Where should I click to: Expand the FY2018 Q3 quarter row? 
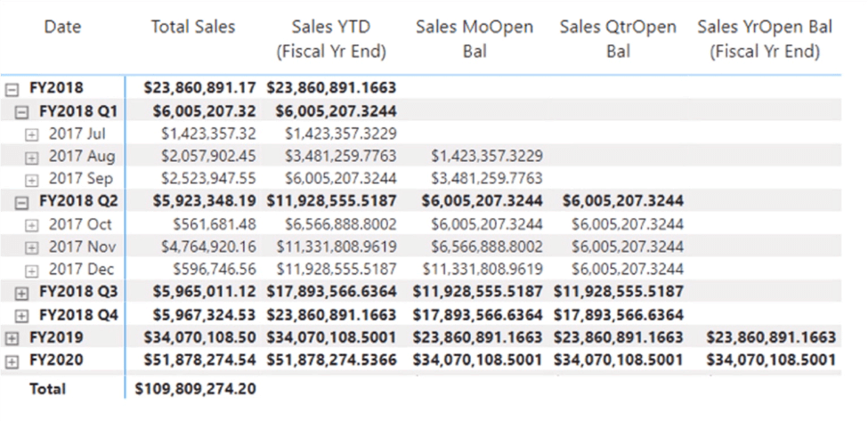coord(22,292)
